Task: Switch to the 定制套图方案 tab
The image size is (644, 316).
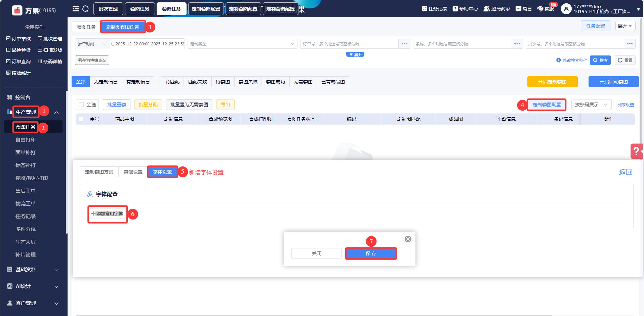Action: point(99,172)
